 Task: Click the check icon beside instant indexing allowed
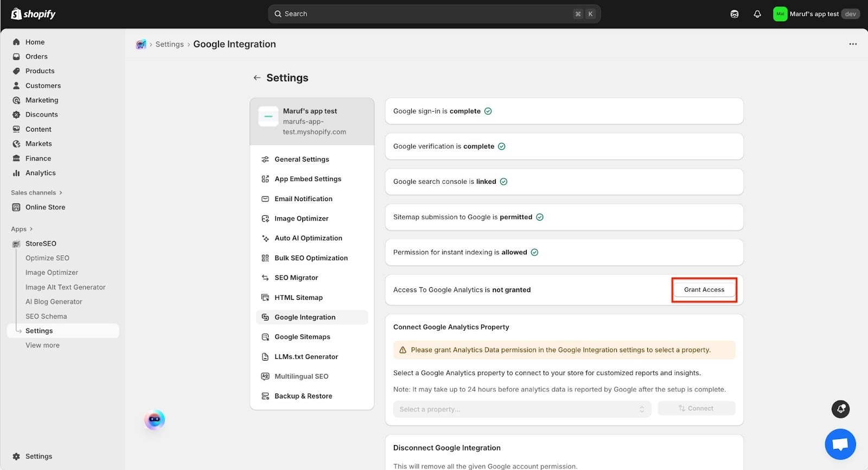[x=534, y=252]
